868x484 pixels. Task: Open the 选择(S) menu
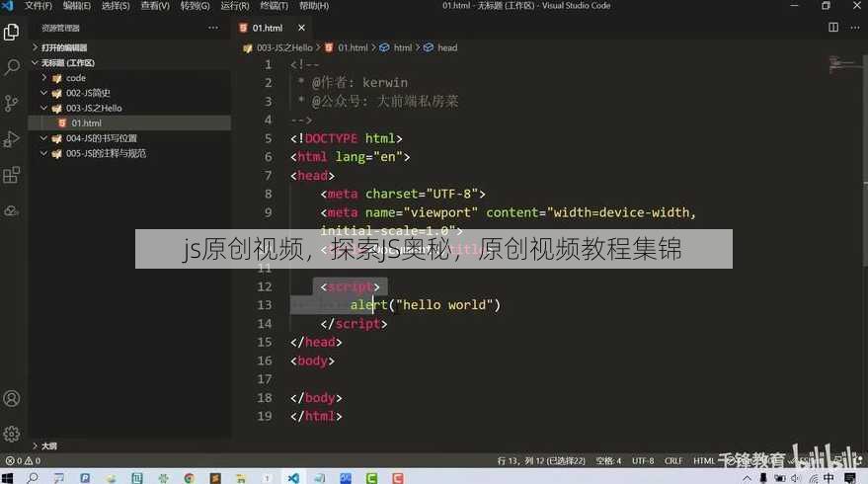116,6
